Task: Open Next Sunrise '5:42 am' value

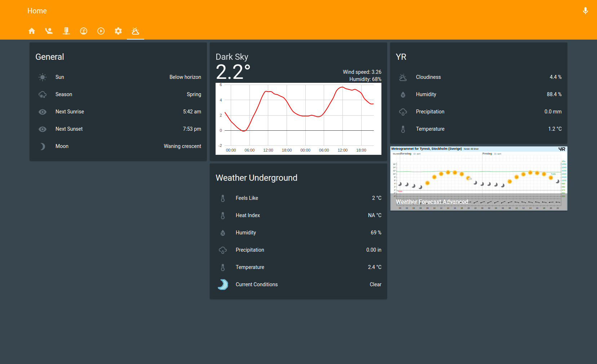Action: 192,112
